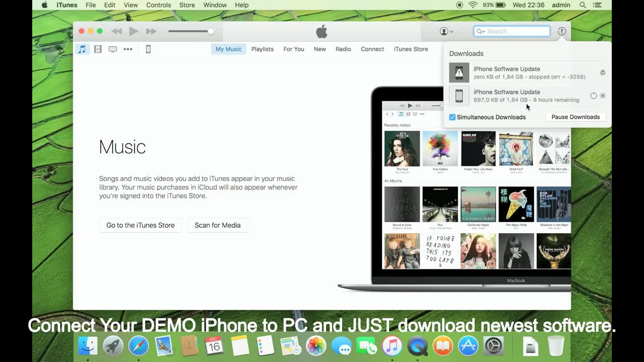Open Mail from the Dock

164,346
